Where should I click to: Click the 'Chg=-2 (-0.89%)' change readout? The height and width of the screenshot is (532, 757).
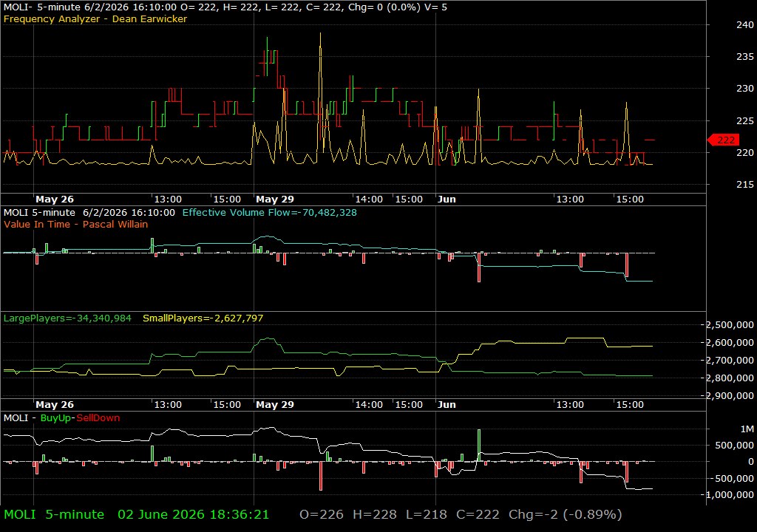point(566,514)
